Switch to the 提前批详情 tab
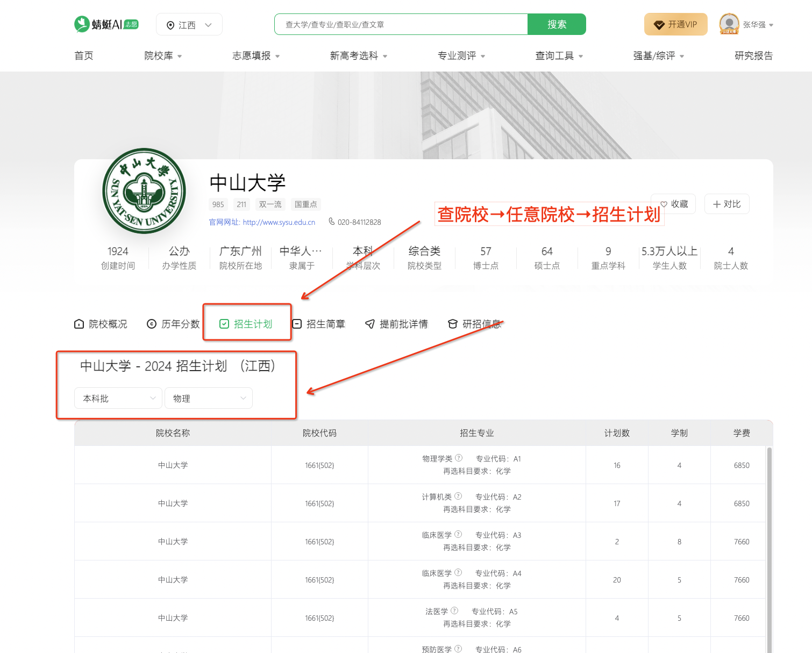Screen dimensions: 812x653 click(x=396, y=324)
